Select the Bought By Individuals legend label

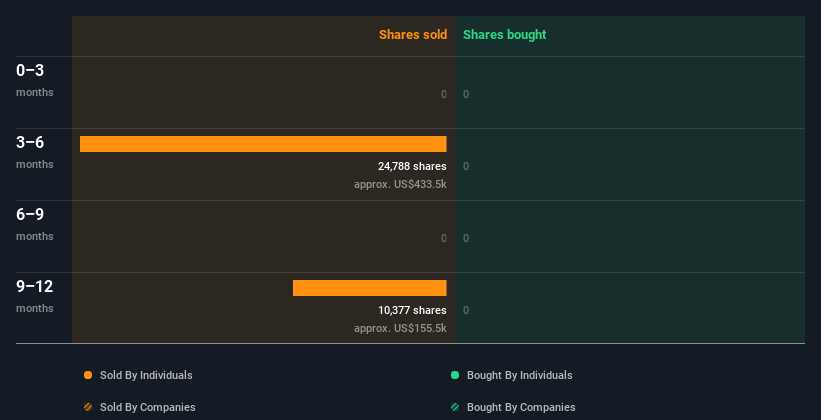(519, 375)
